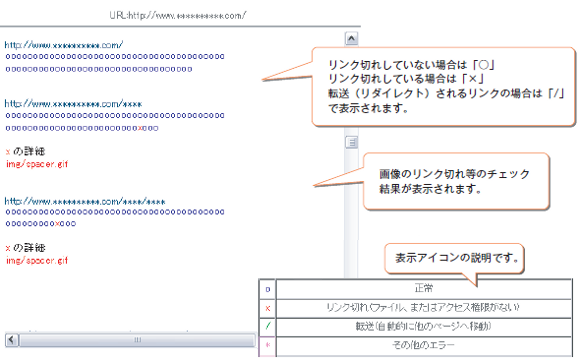Open the http://www.xxxxxxxxx.com/xxxx/xxxx link
Screen dimensions: 578x362
[85, 201]
